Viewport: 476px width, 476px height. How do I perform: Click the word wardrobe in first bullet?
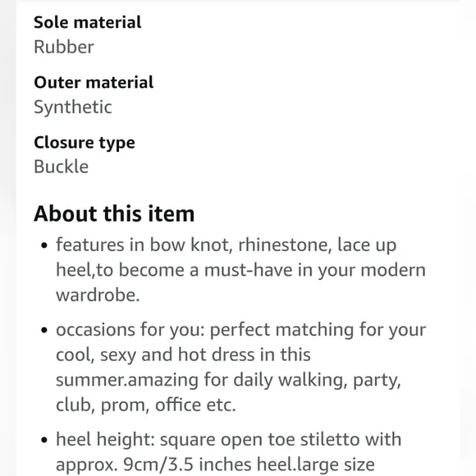click(x=98, y=295)
